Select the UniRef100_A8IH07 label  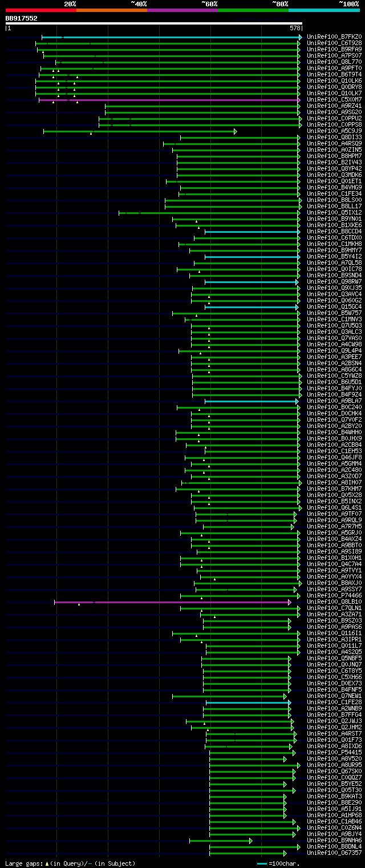(334, 482)
